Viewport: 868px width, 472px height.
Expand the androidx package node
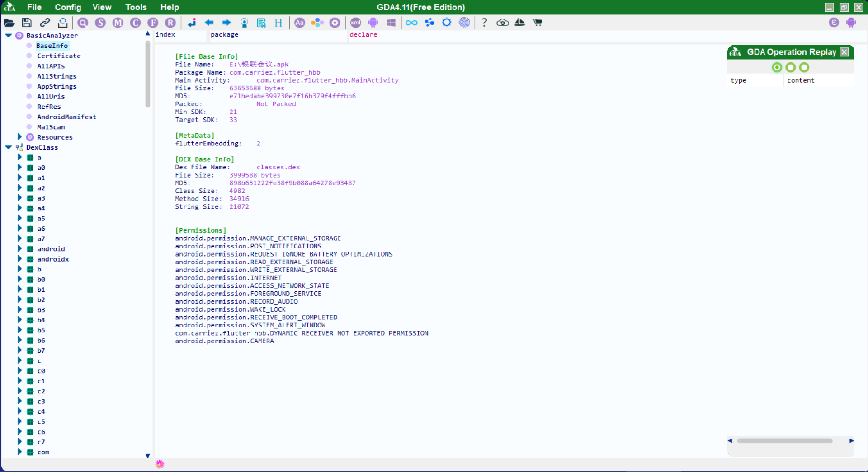coord(19,259)
